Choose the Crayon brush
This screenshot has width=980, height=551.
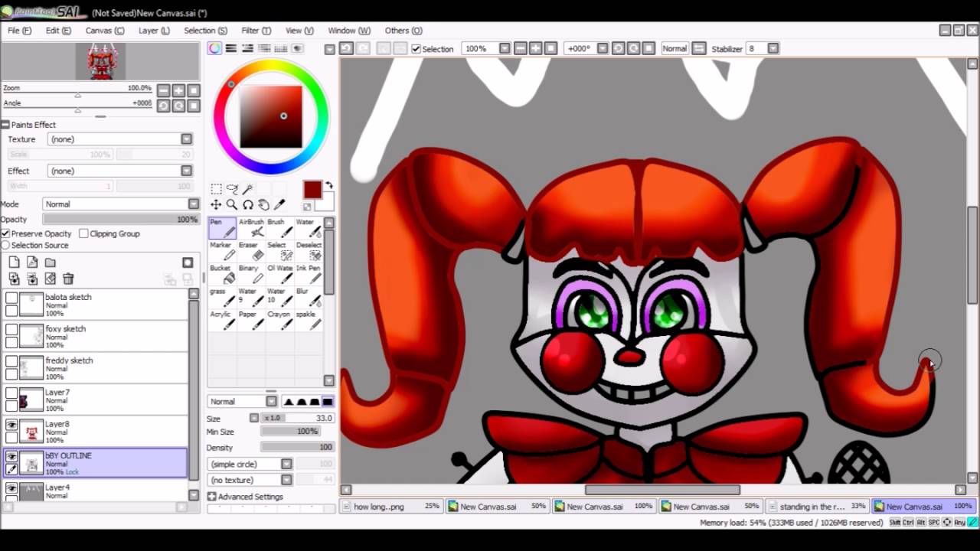pos(279,320)
